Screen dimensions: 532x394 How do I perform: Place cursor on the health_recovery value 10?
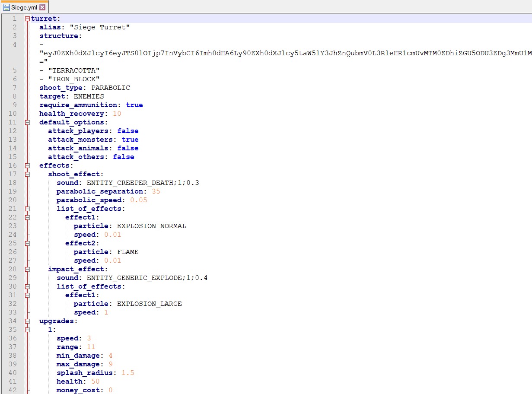(x=117, y=114)
